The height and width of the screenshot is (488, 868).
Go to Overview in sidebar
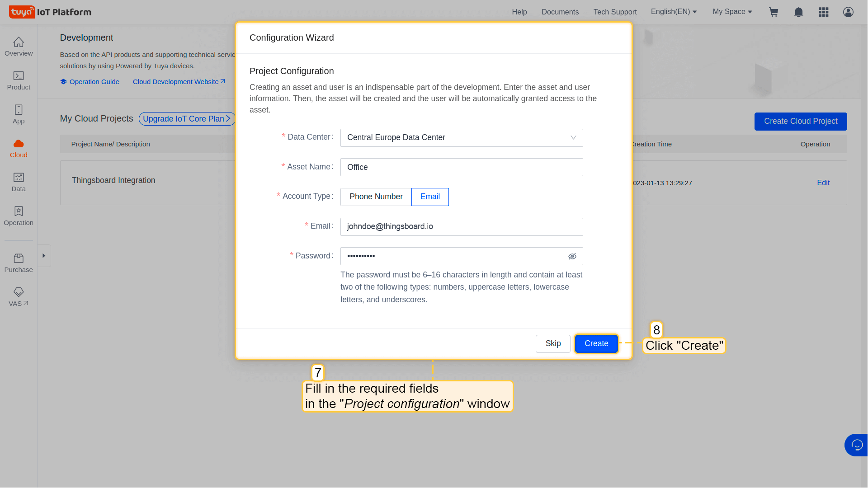click(19, 47)
